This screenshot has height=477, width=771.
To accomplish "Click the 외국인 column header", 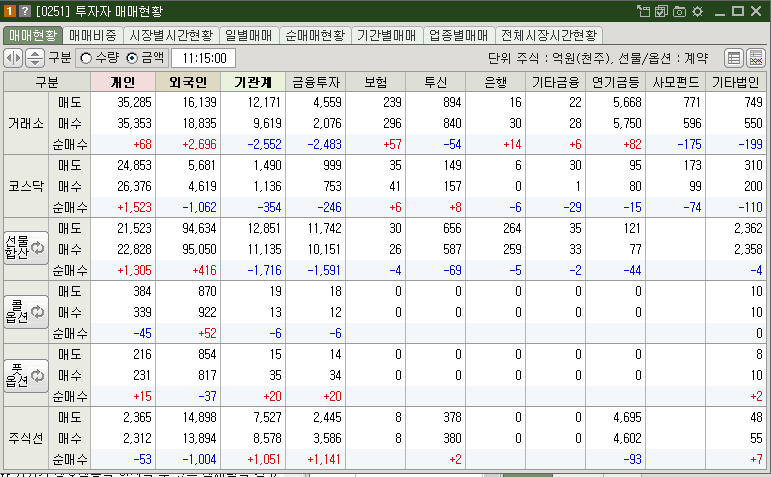I will click(188, 82).
